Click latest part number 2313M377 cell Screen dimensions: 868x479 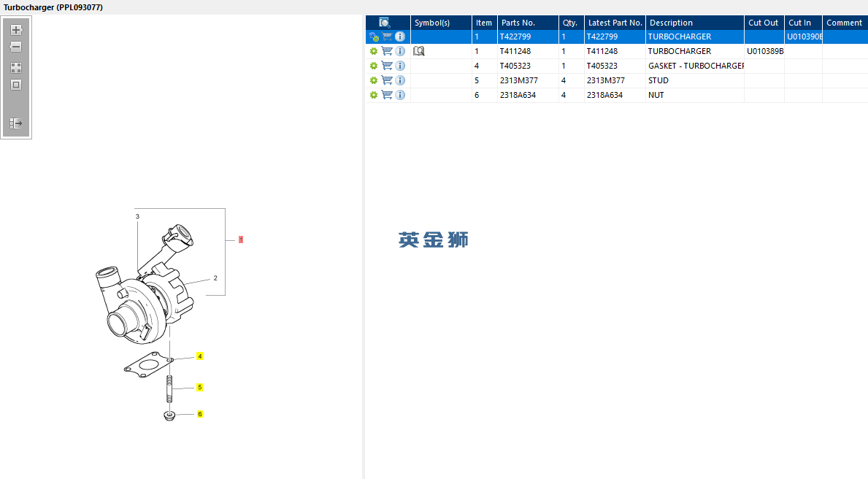[615, 80]
